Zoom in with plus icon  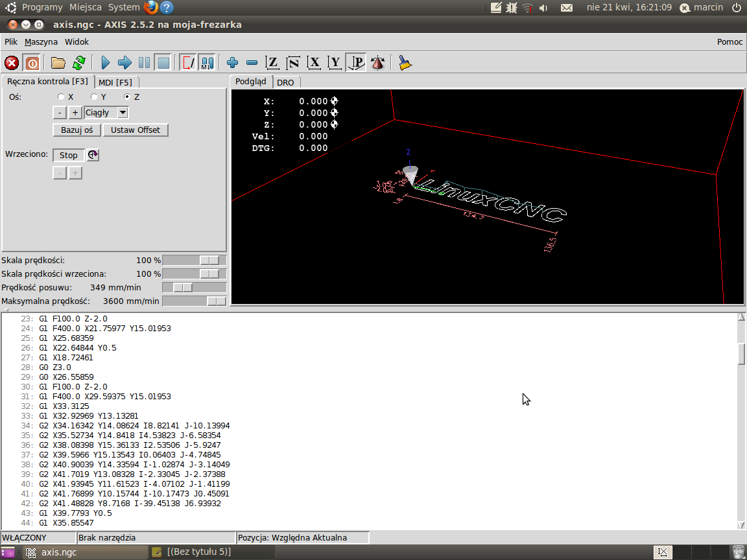pos(233,63)
